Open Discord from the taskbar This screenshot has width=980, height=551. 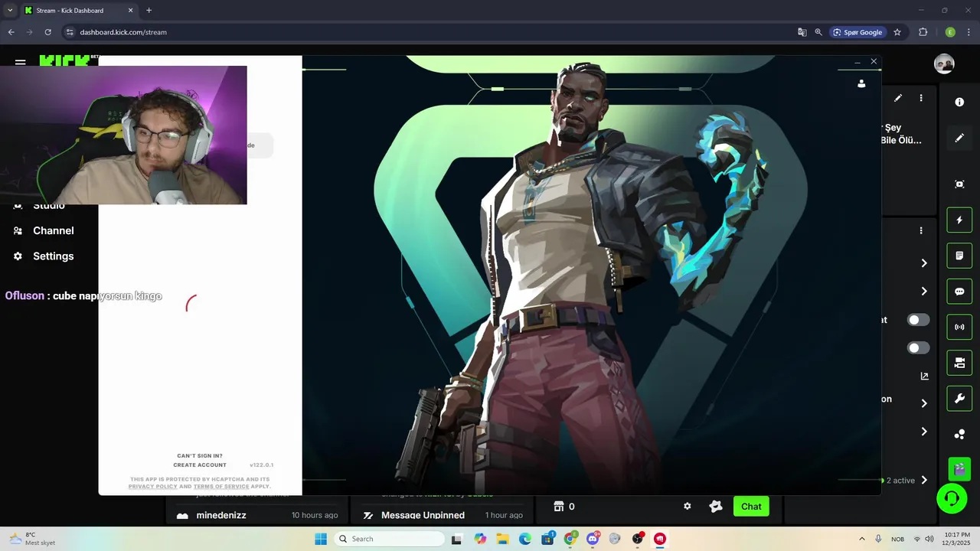click(593, 539)
